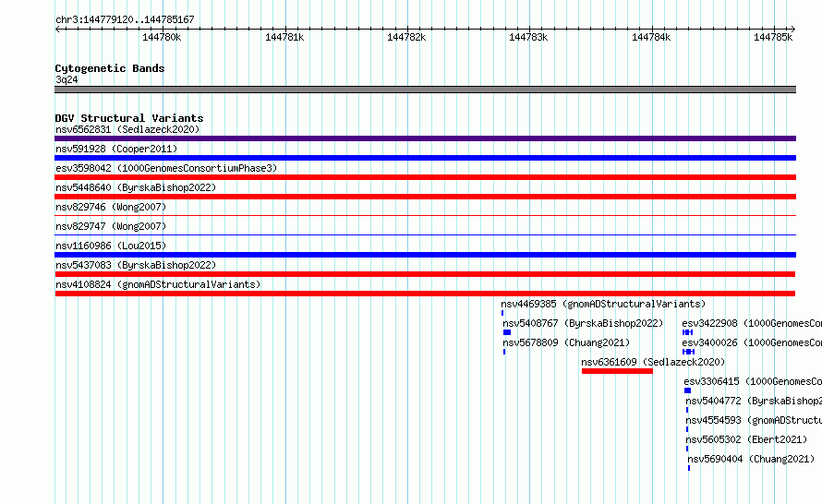Open the nsv5605302 (Ebert2021) label
Screen dimensions: 822x504
pyautogui.click(x=746, y=439)
